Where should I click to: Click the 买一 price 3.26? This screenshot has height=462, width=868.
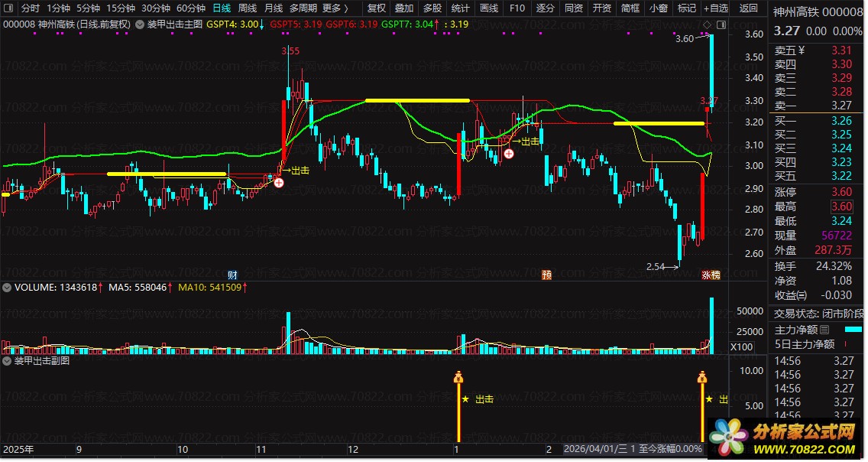click(x=841, y=121)
